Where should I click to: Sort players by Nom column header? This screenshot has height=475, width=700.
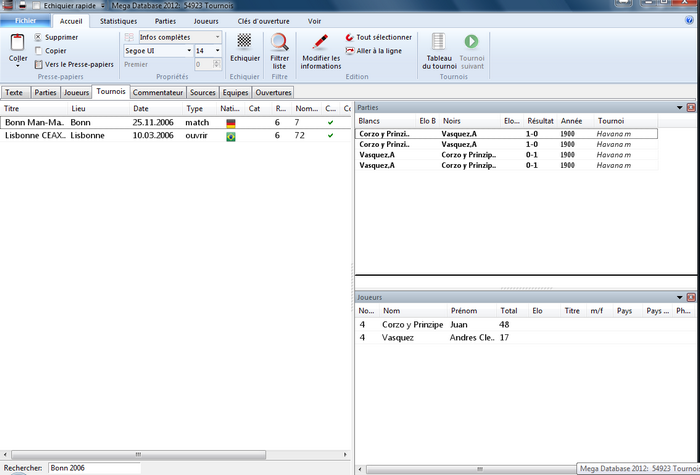tap(413, 311)
